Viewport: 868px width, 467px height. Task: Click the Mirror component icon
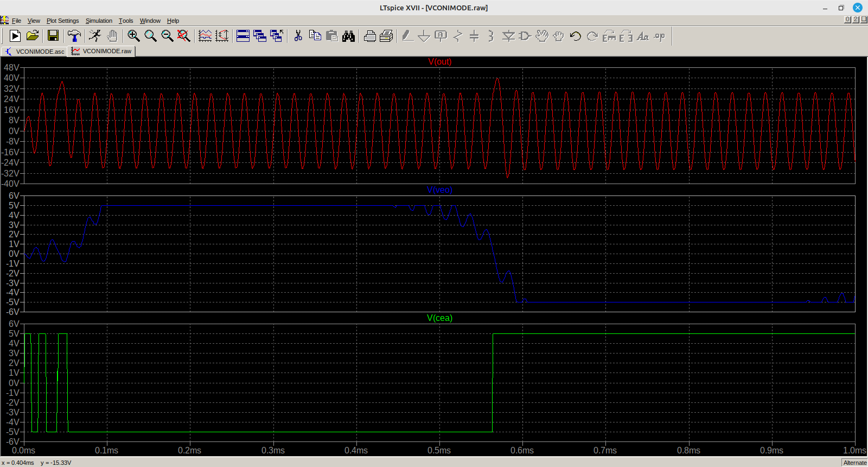pyautogui.click(x=626, y=36)
